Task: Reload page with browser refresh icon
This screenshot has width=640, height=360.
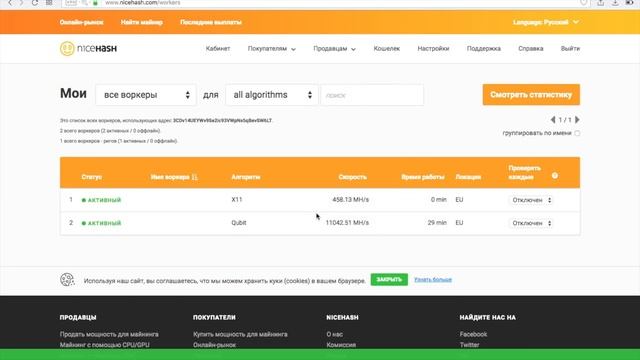Action: (35, 3)
